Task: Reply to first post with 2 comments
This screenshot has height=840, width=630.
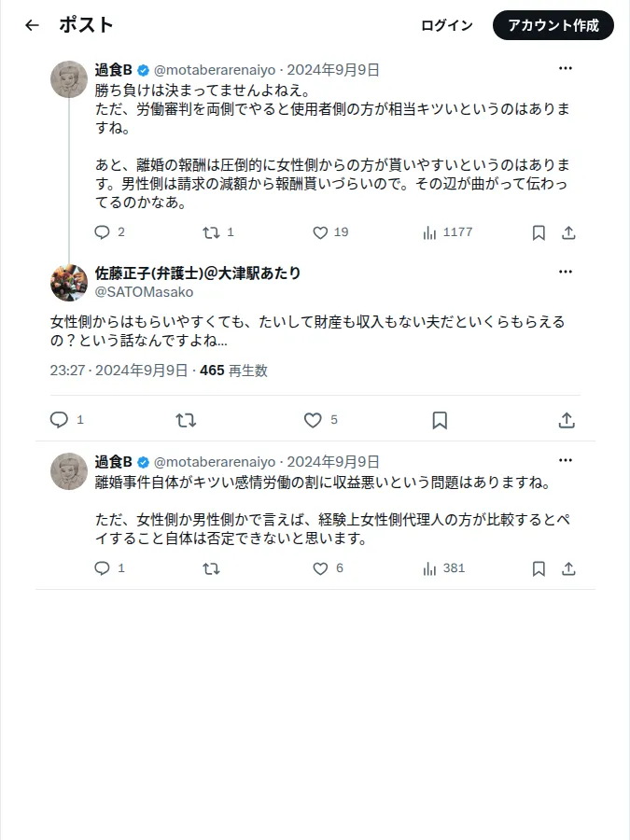Action: pyautogui.click(x=109, y=232)
